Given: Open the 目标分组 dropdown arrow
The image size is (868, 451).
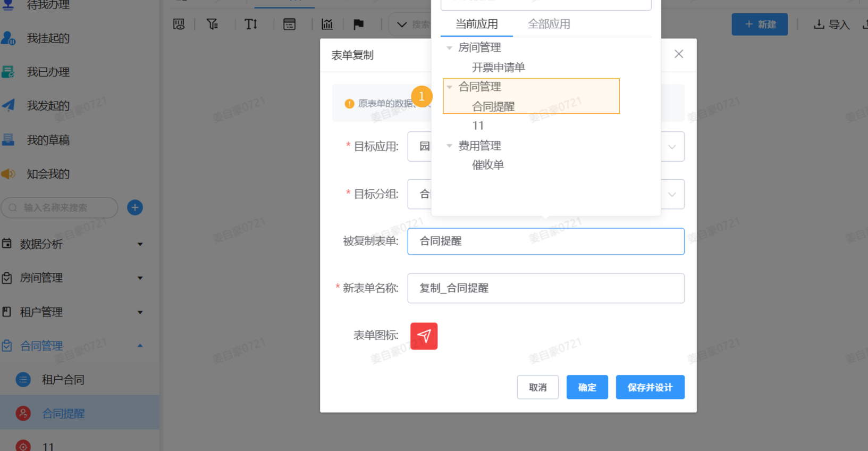Looking at the screenshot, I should pyautogui.click(x=672, y=195).
